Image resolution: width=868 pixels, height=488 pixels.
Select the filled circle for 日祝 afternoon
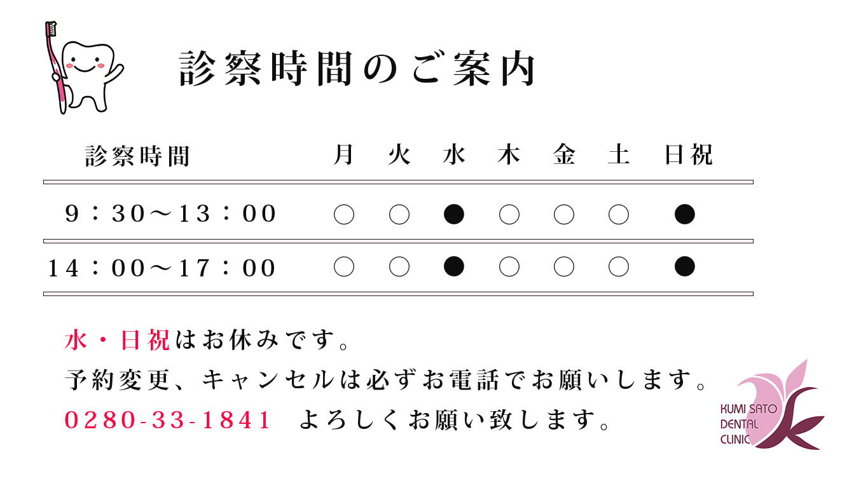(685, 267)
